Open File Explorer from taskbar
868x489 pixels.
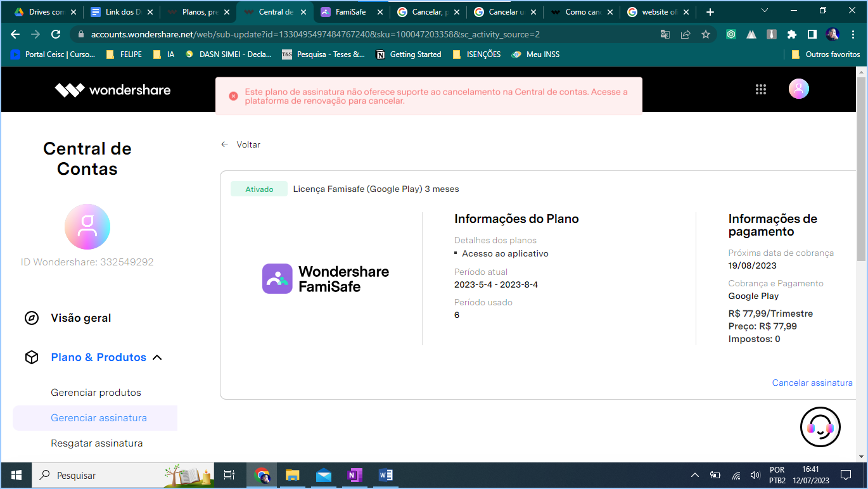tap(292, 475)
